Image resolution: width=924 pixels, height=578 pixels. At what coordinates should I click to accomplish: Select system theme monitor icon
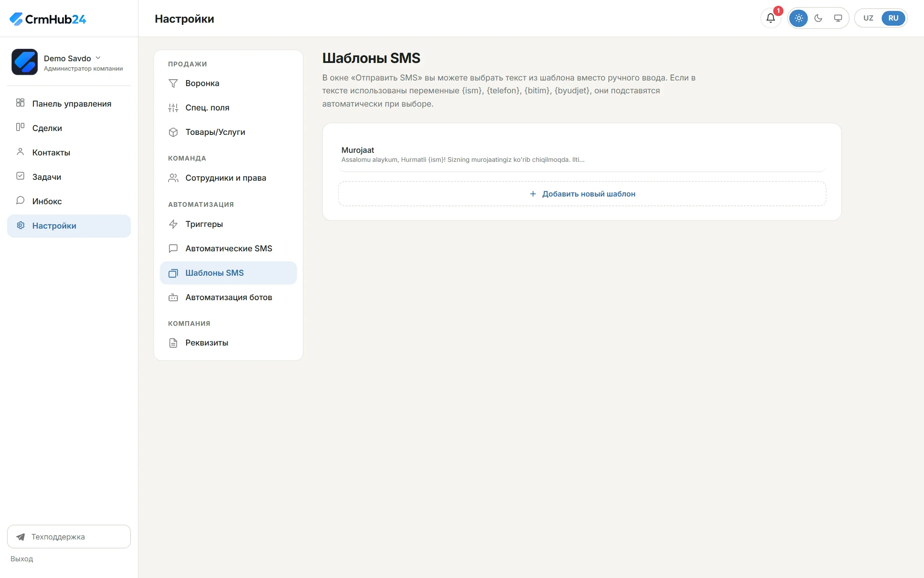click(838, 18)
